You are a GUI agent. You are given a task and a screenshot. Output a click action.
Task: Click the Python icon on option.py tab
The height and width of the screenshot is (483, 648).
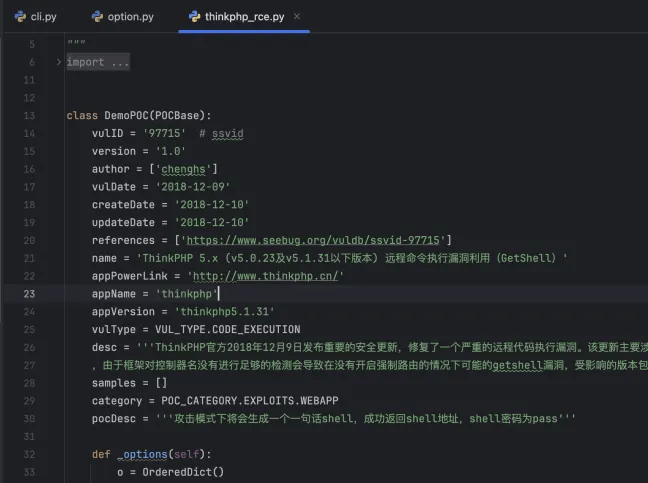tap(97, 16)
